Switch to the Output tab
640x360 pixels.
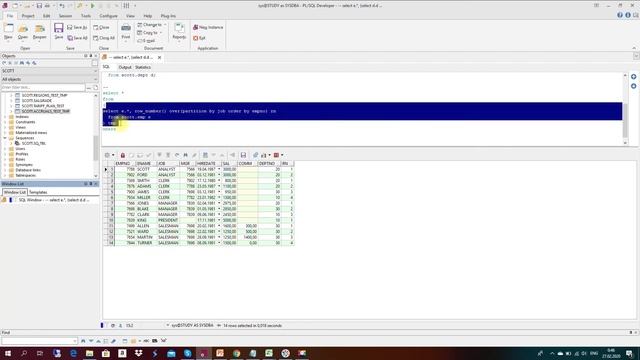(125, 67)
